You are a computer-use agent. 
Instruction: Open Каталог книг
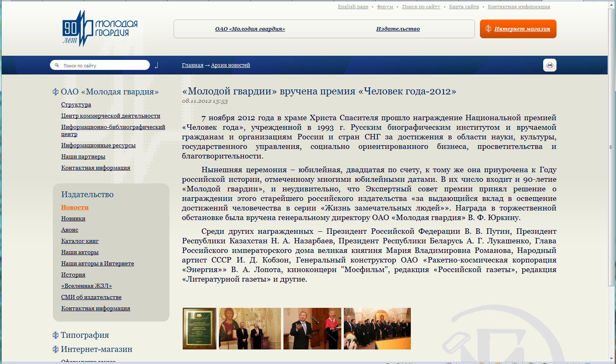(80, 241)
